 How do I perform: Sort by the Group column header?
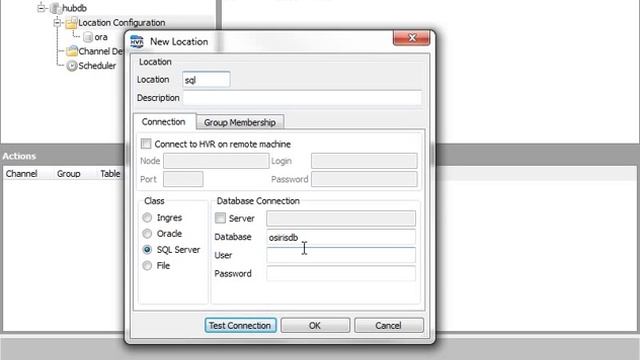pyautogui.click(x=69, y=174)
